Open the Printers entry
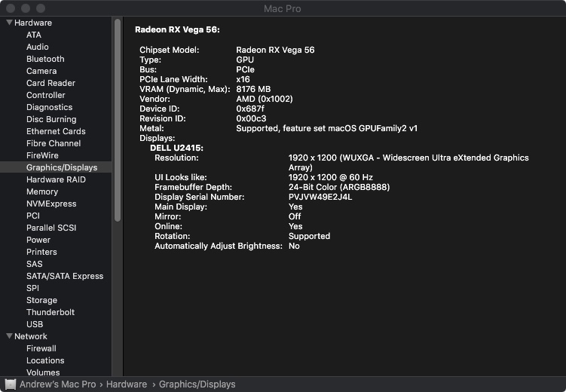 coord(41,252)
